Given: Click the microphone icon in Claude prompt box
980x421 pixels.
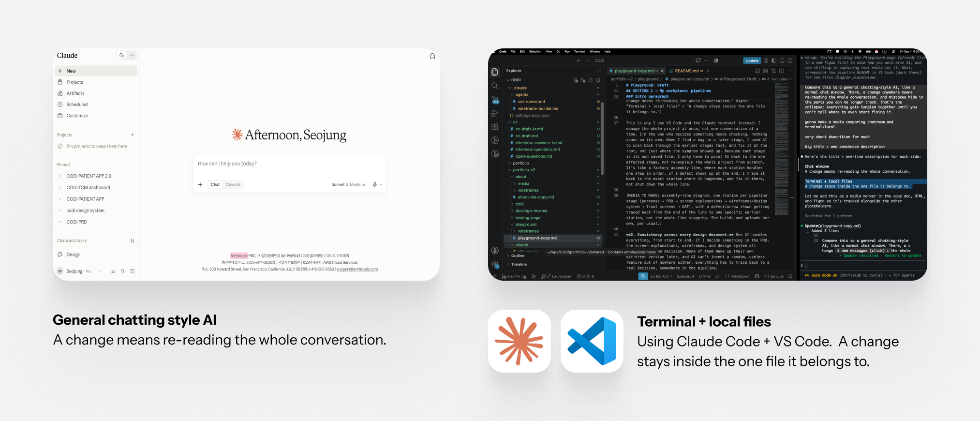Looking at the screenshot, I should click(374, 184).
